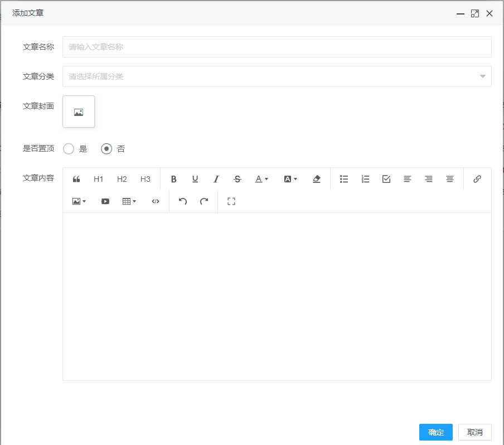Upload an article cover image

(x=79, y=112)
